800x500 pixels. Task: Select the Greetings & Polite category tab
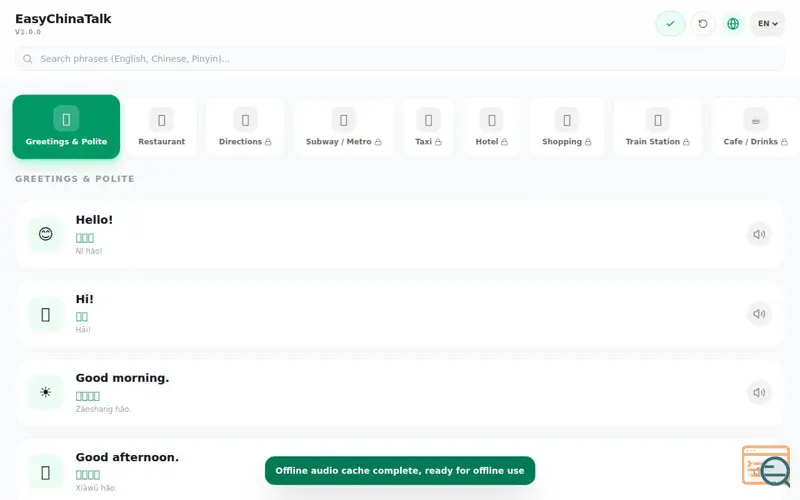(66, 127)
